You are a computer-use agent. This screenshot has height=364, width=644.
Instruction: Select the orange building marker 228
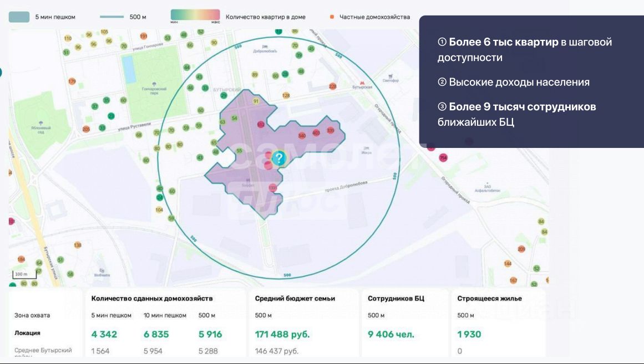coord(332,86)
